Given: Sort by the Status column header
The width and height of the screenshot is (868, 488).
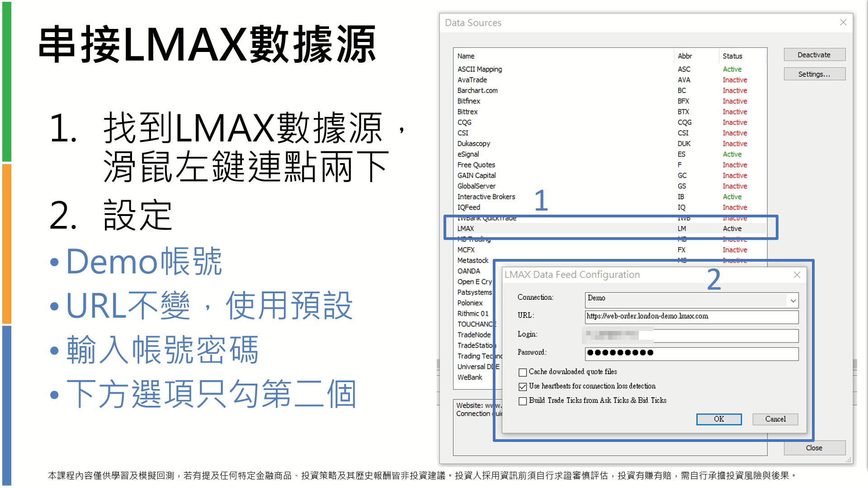Looking at the screenshot, I should point(732,56).
